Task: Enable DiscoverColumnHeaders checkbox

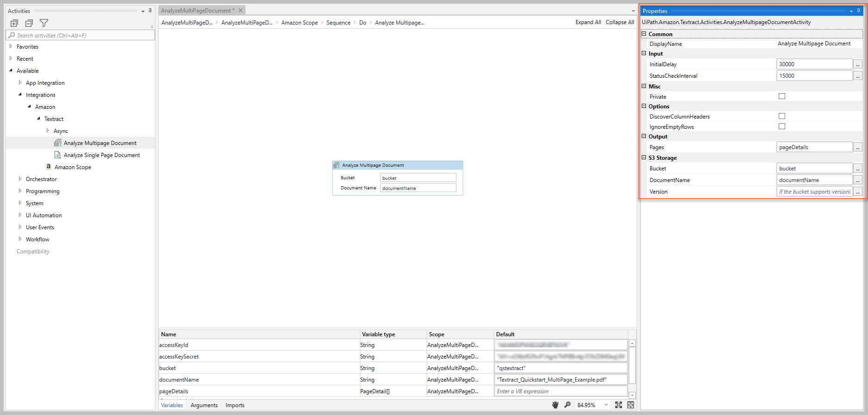Action: (x=782, y=116)
